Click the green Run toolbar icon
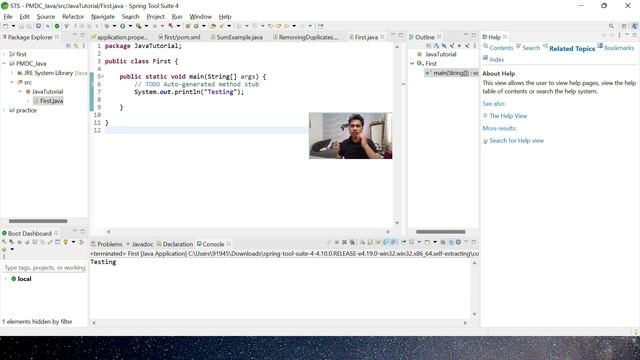 tap(122, 26)
